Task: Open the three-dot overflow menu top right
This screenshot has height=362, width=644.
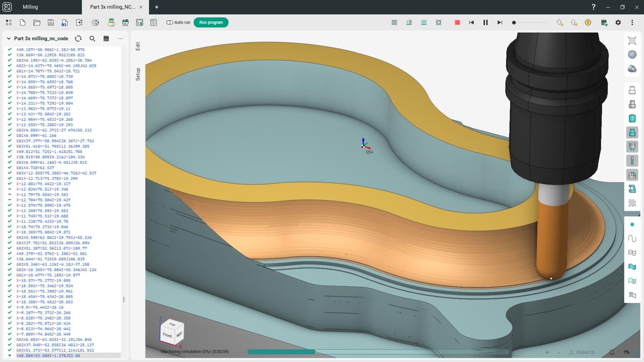Action: [633, 22]
